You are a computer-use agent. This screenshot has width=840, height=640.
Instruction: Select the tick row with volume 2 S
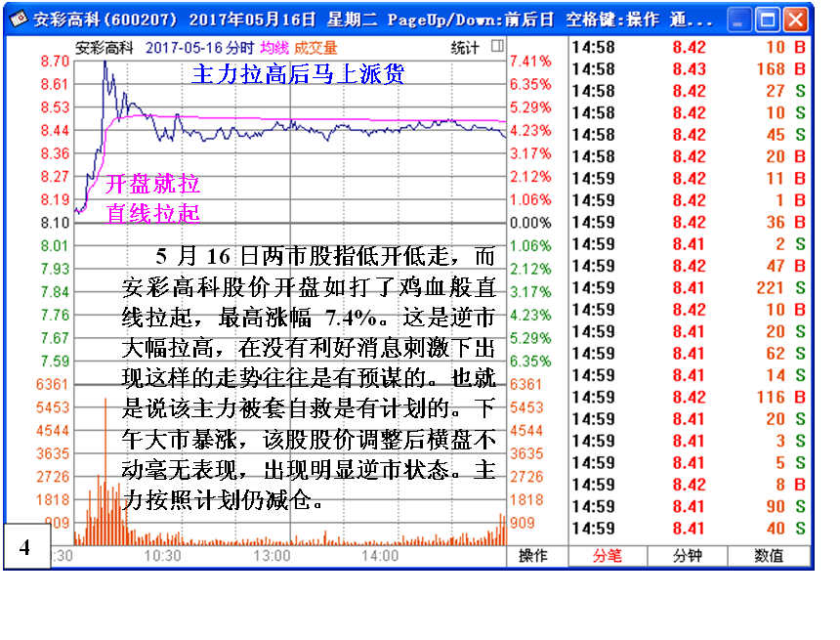click(x=689, y=244)
